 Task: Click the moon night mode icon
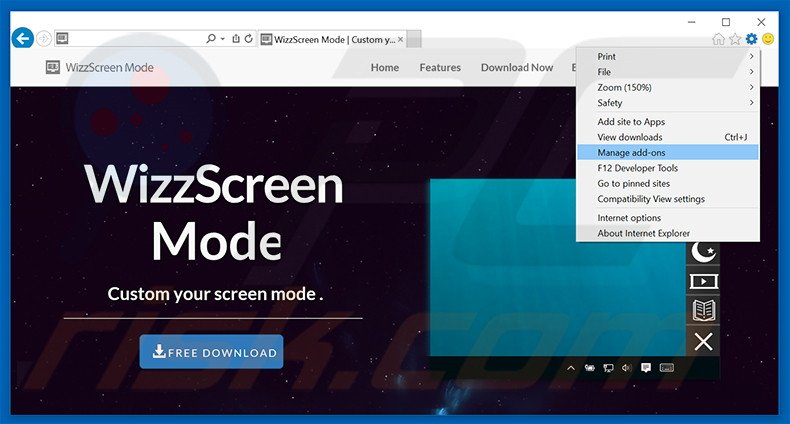pos(703,252)
